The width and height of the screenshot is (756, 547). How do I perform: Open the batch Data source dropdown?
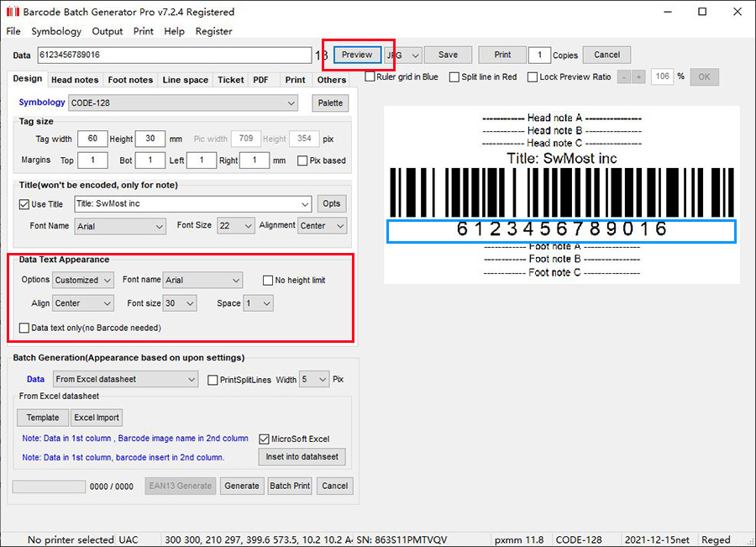(125, 380)
